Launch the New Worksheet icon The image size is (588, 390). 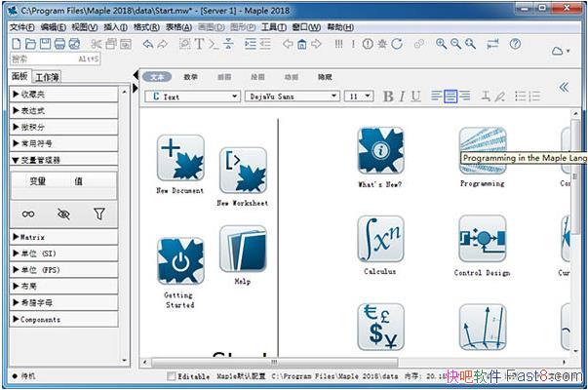242,172
